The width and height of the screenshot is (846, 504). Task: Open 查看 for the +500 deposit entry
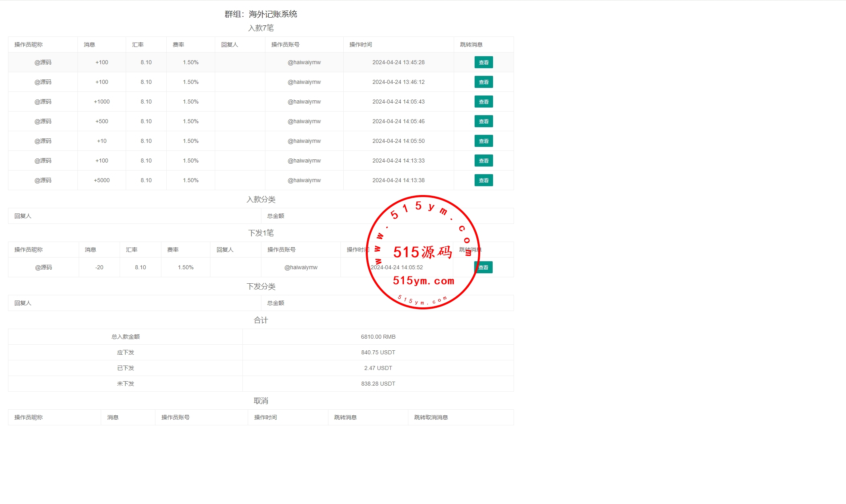point(483,121)
